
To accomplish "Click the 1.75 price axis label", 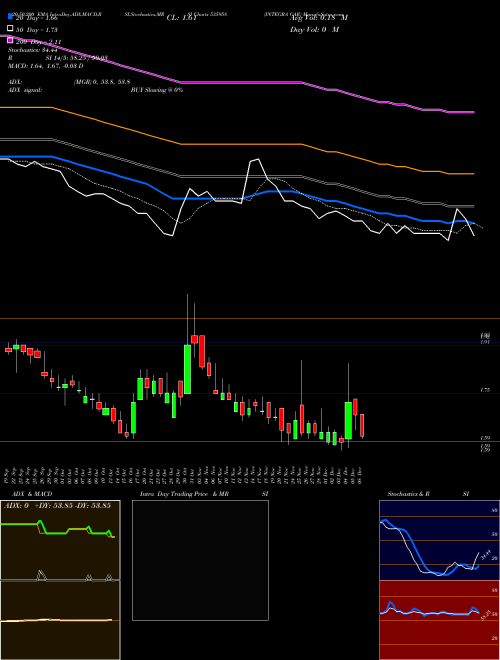I will point(485,391).
